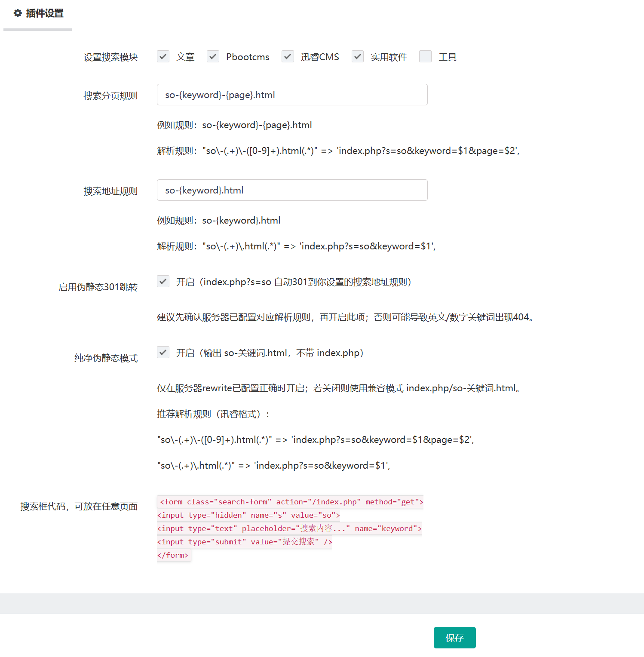The height and width of the screenshot is (657, 644).
Task: Disable the Pbootcms module checkbox
Action: point(213,56)
